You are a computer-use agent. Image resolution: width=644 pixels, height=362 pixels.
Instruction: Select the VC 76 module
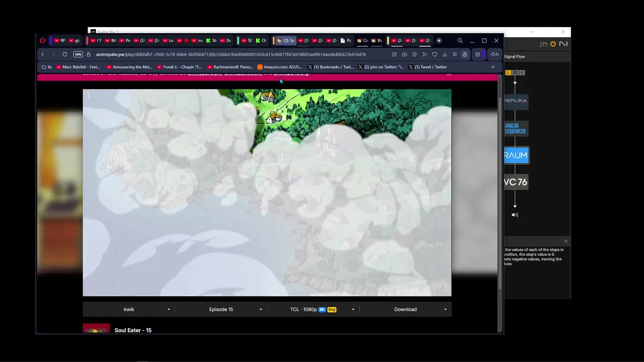[516, 182]
